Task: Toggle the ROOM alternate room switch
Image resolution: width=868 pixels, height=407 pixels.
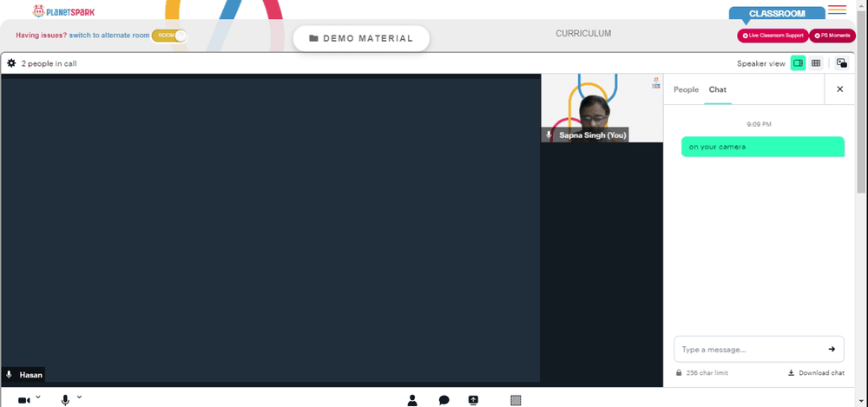Action: 169,36
